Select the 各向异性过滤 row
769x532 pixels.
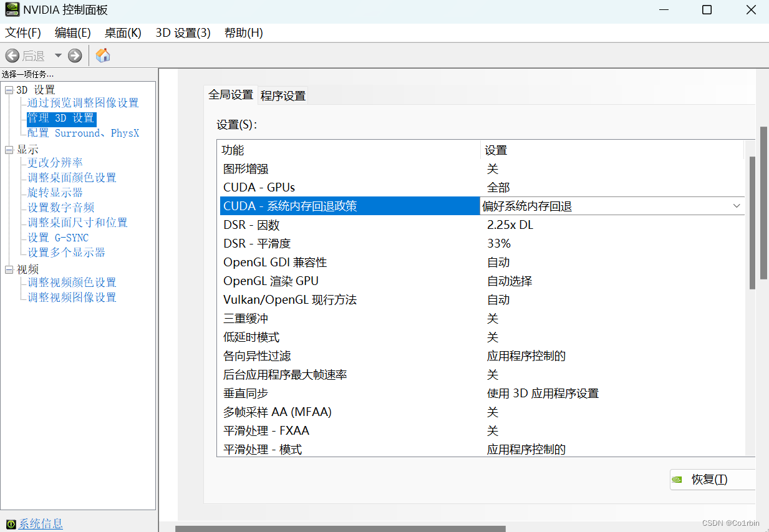click(481, 355)
